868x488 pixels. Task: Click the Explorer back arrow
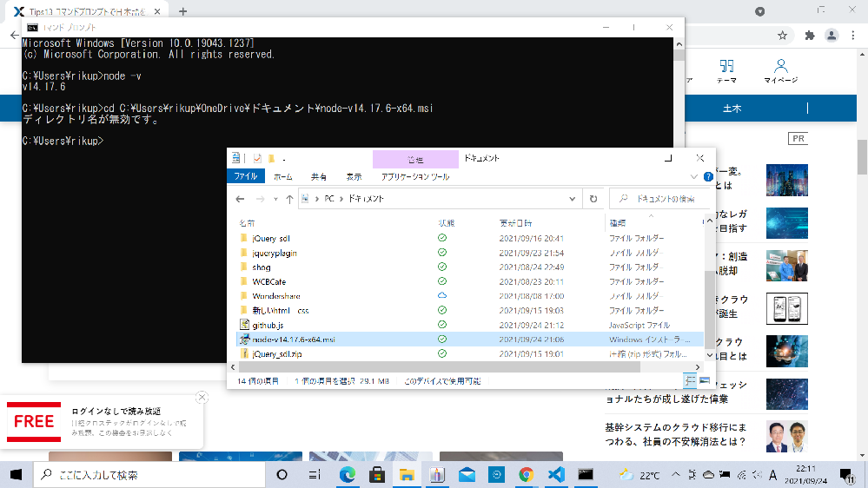[x=240, y=199]
